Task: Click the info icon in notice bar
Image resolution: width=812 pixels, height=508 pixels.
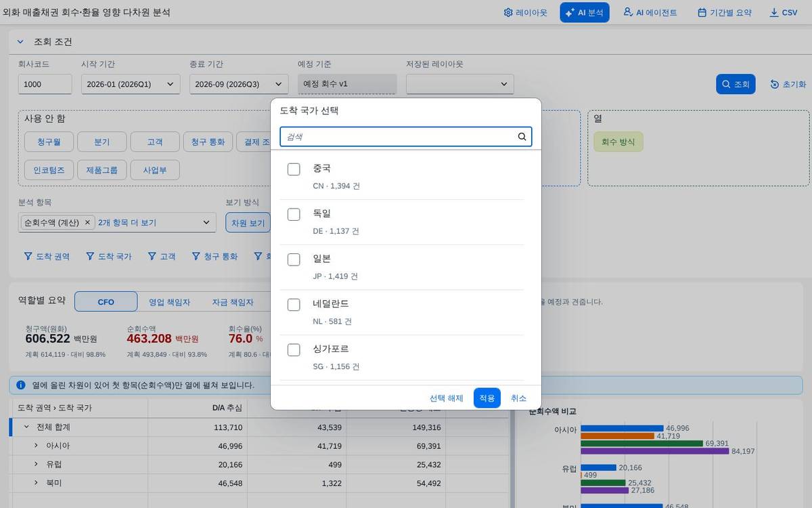Action: tap(21, 385)
